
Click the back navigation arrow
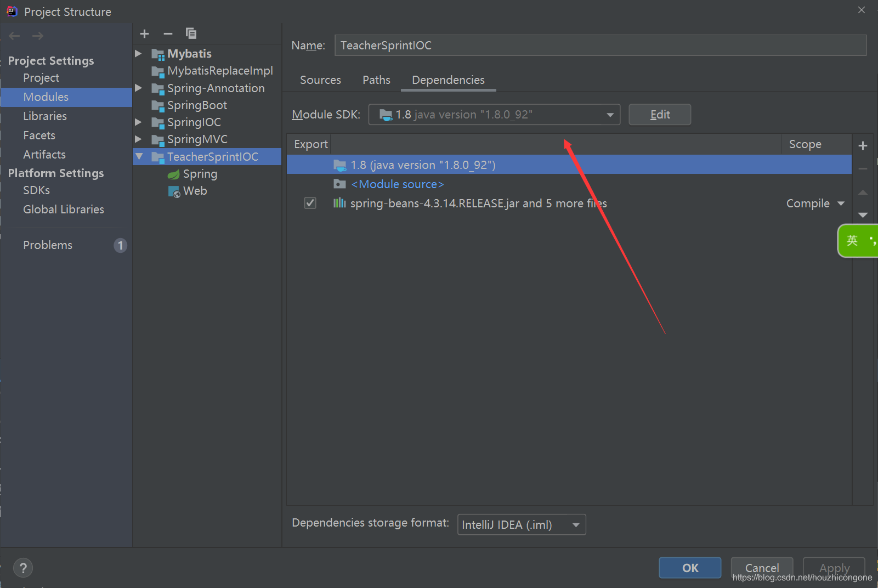click(14, 36)
